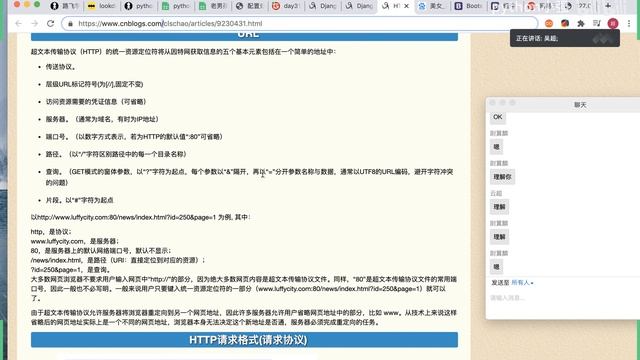Go back with the browser back arrow

pos(18,24)
